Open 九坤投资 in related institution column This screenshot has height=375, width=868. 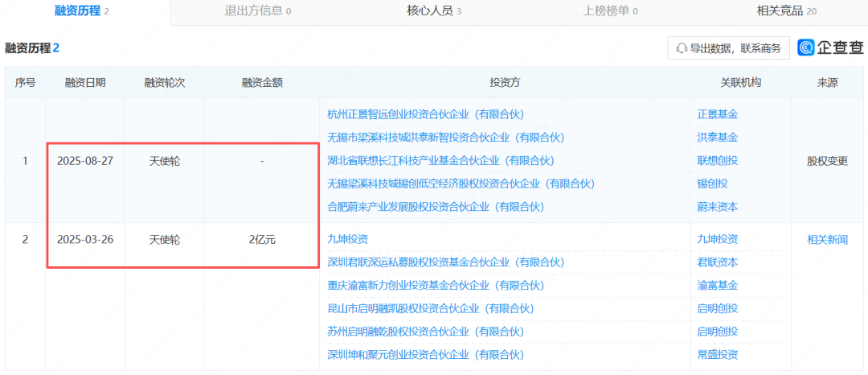coord(718,239)
